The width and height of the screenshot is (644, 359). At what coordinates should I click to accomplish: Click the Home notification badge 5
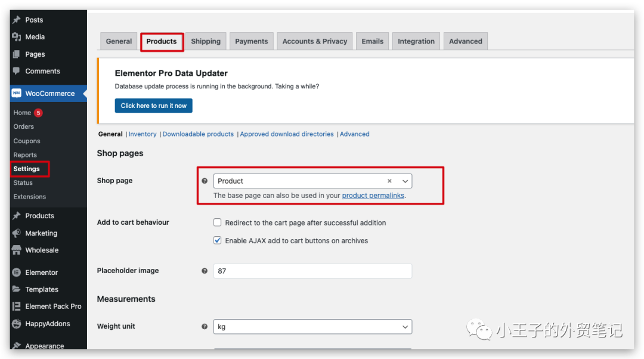(x=38, y=113)
